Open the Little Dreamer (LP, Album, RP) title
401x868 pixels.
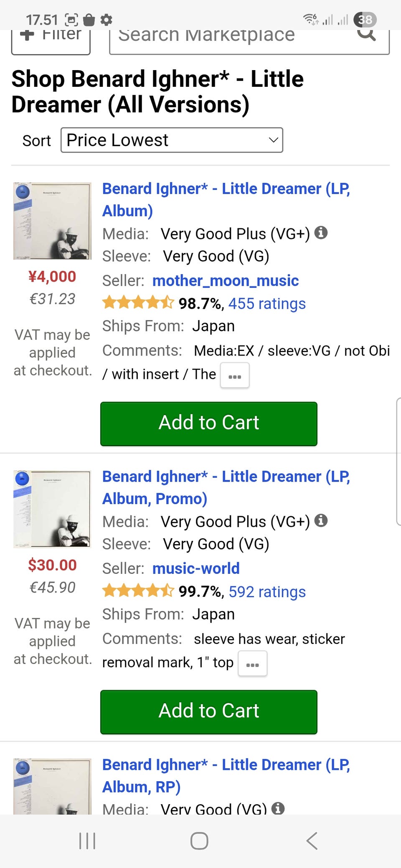[226, 776]
